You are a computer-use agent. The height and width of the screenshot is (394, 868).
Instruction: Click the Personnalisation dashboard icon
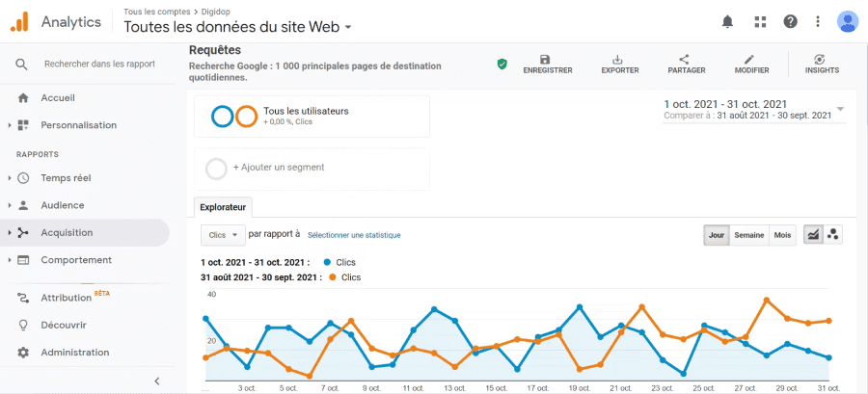23,125
